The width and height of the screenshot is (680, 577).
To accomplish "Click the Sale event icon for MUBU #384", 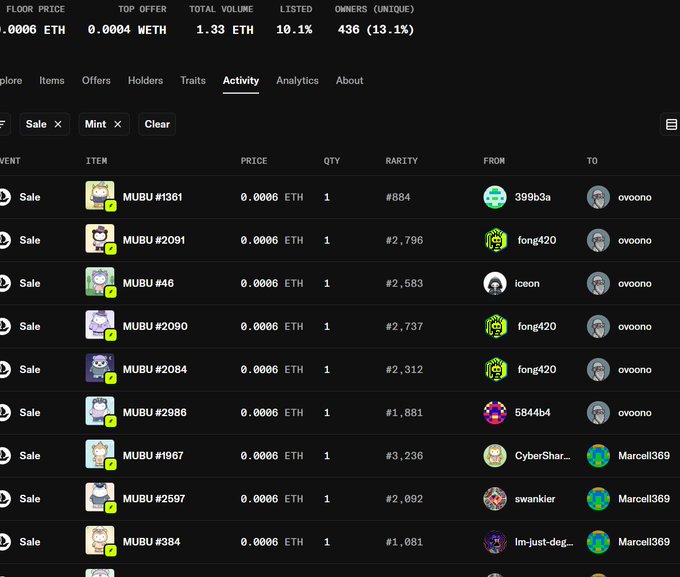I will (4, 542).
